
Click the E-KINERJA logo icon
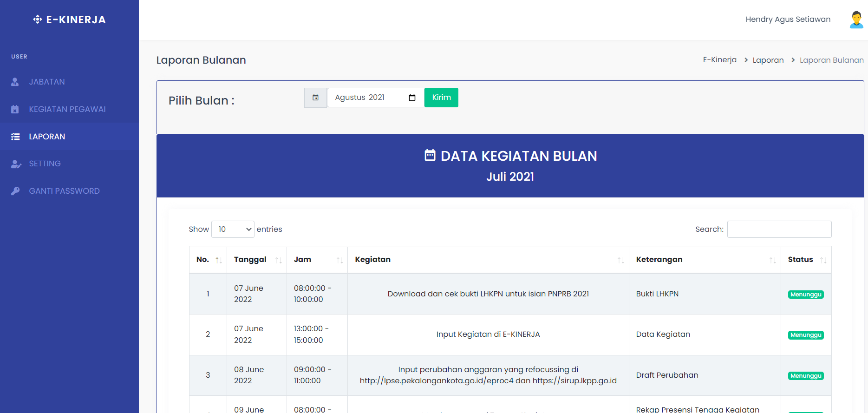38,20
